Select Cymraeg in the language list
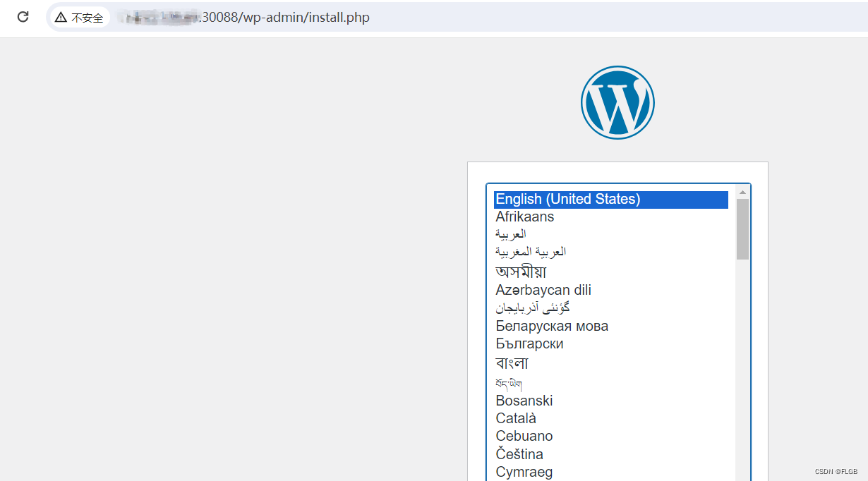The width and height of the screenshot is (868, 481). pos(611,472)
